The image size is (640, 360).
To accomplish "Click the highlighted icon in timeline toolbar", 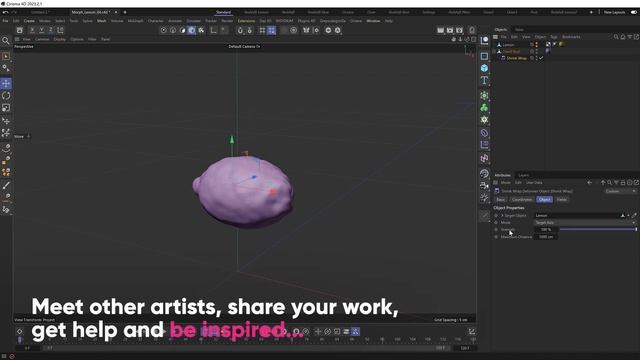I will (356, 331).
